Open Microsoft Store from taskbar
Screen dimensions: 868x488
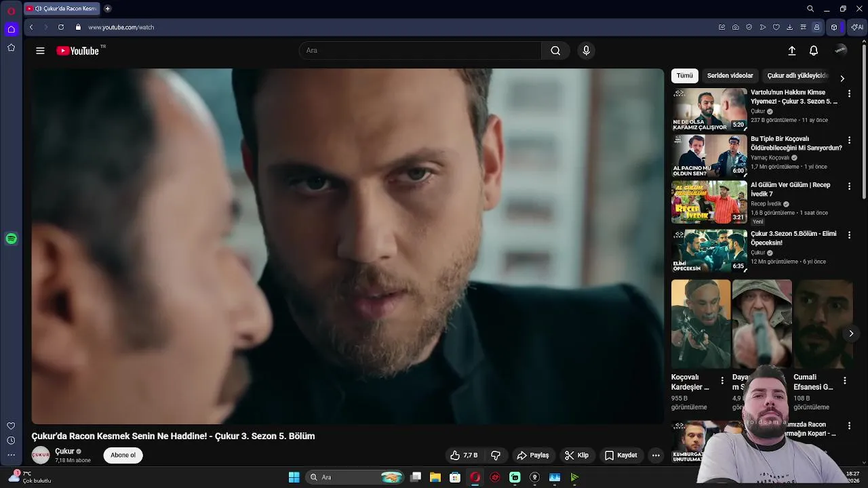[x=455, y=477]
